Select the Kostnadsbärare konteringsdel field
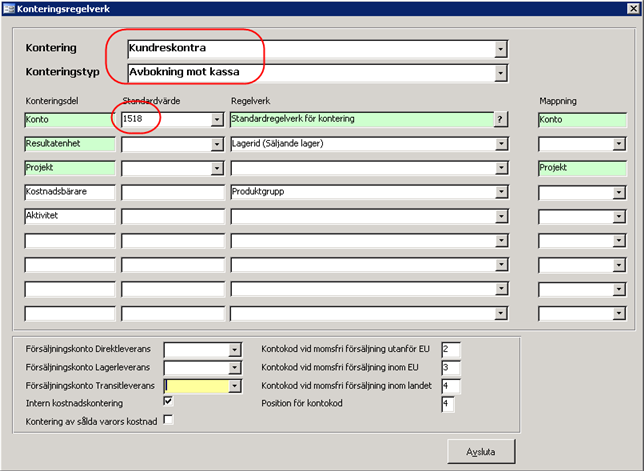This screenshot has height=471, width=644. tap(70, 192)
